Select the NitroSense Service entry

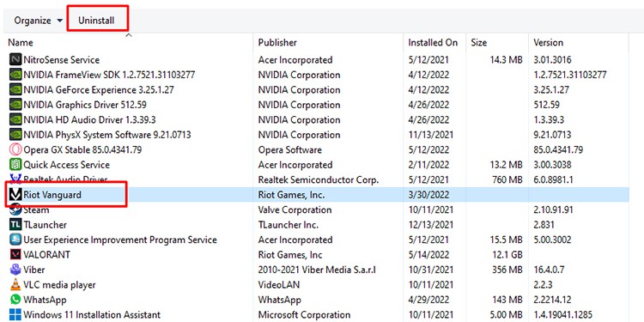[61, 60]
